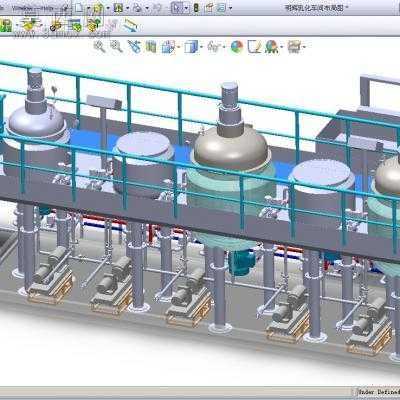Image resolution: width=400 pixels, height=400 pixels.
Task: Click the blue Assembly Features icon
Action: (130, 25)
